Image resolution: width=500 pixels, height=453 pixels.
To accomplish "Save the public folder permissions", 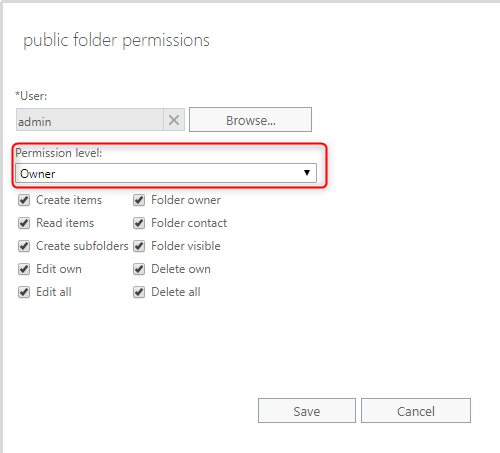I will click(x=307, y=410).
